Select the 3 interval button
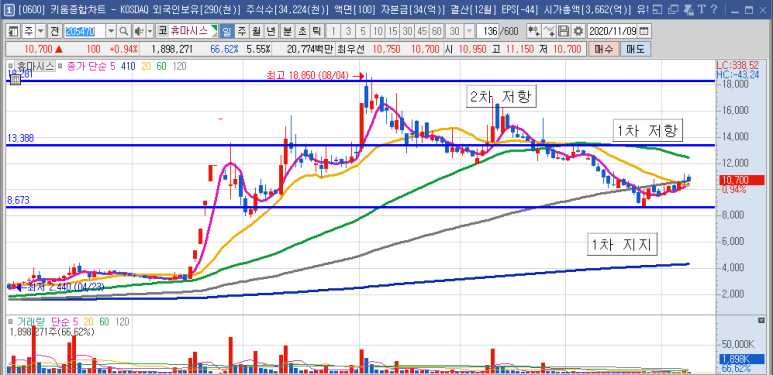Image resolution: width=773 pixels, height=375 pixels. point(349,32)
